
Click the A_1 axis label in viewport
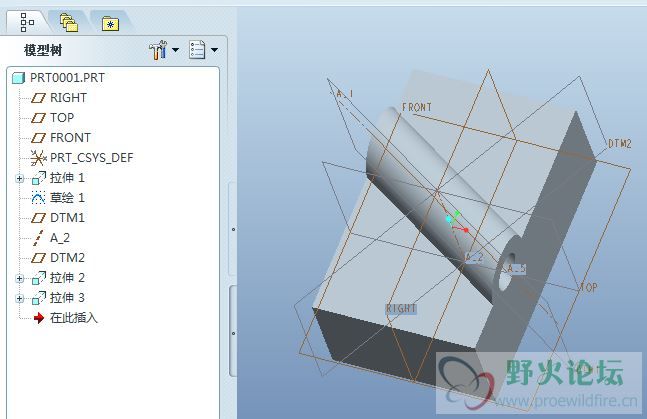click(x=345, y=94)
